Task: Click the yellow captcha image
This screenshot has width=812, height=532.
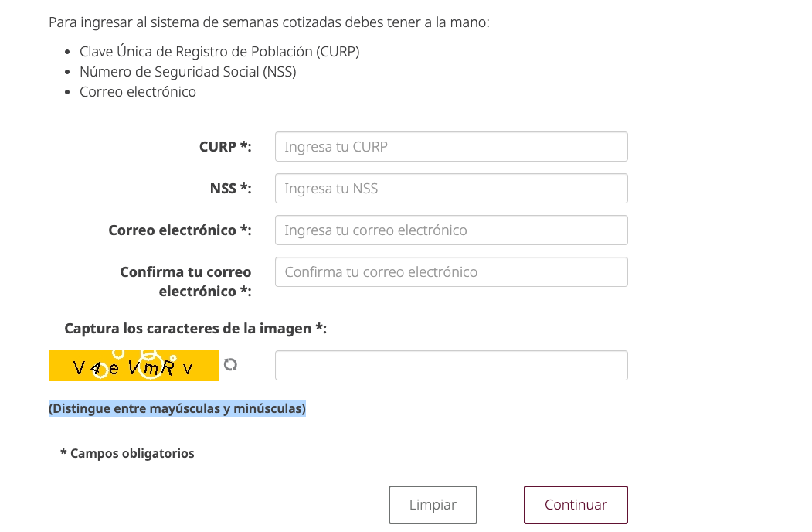Action: [133, 366]
